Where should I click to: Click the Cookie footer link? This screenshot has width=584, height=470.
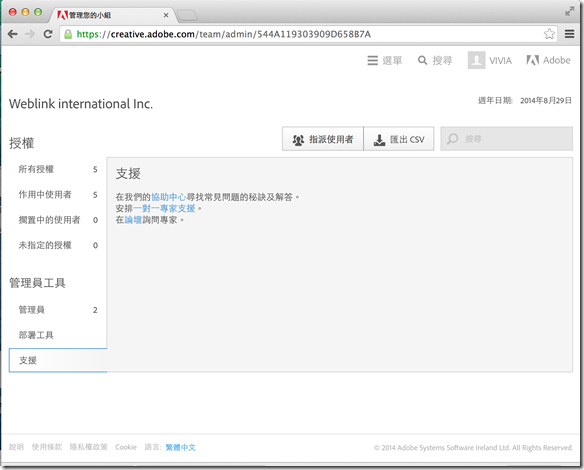point(126,447)
